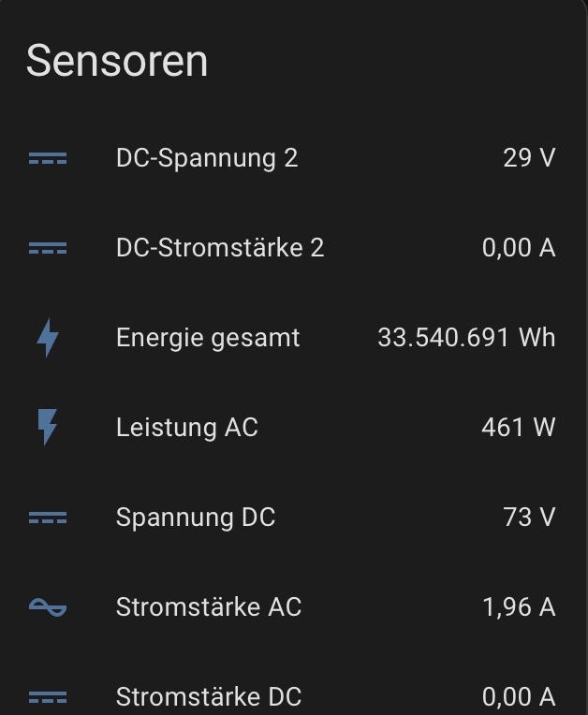
Task: Click the 1,96 A current value
Action: point(519,607)
